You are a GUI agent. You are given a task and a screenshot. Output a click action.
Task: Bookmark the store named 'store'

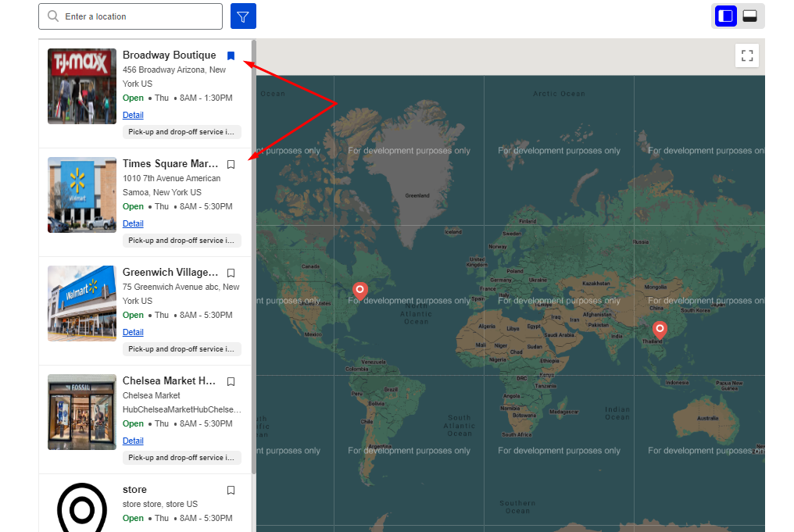click(x=231, y=490)
